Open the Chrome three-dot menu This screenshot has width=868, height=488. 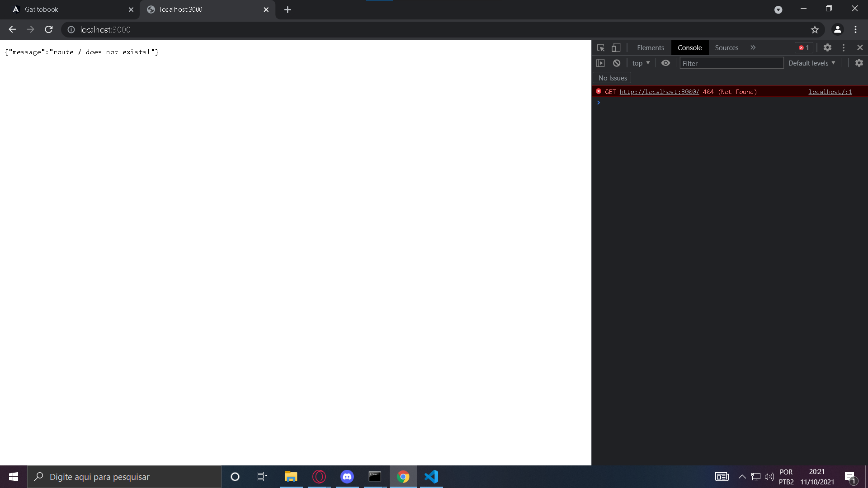click(855, 29)
